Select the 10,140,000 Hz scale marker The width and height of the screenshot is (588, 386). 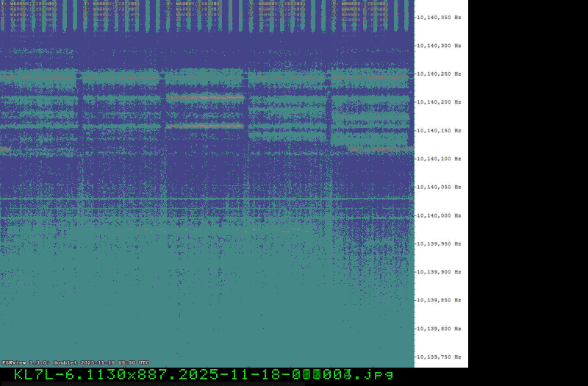(440, 215)
